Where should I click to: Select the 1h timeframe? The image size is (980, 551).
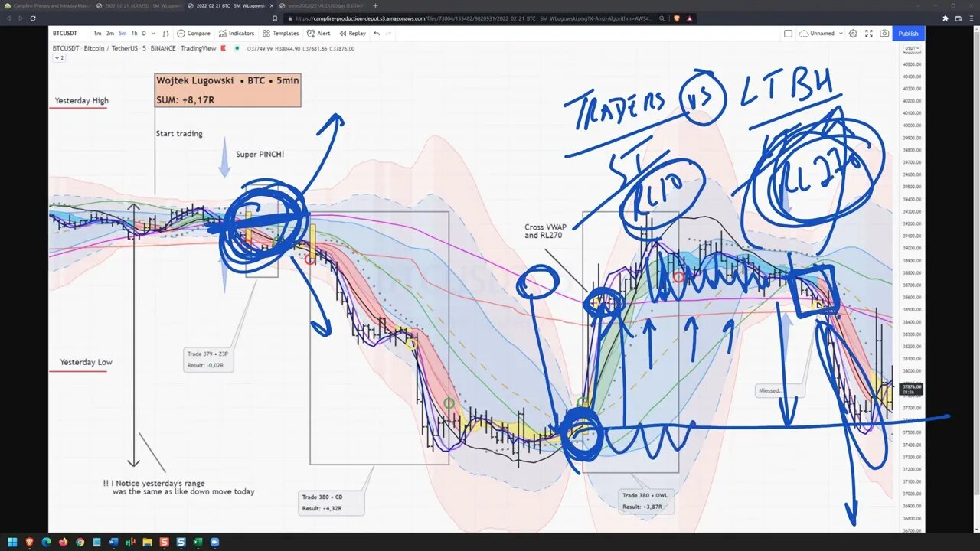[x=135, y=34]
